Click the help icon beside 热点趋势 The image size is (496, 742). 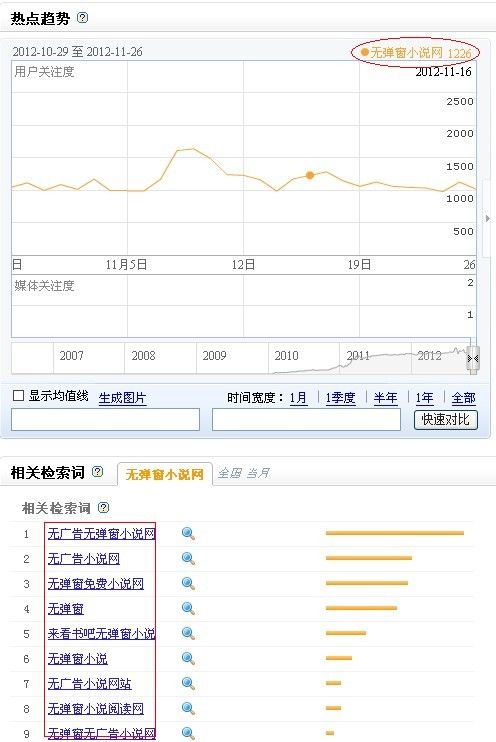[x=82, y=18]
